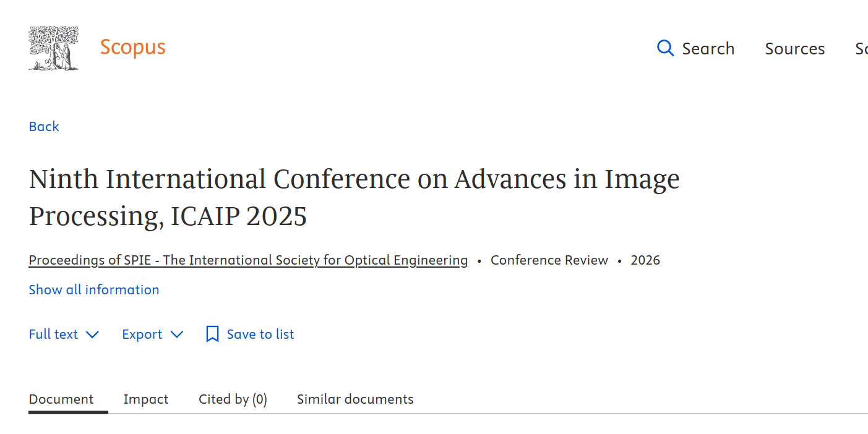Click the chevron arrow beside Export
Image resolution: width=868 pixels, height=434 pixels.
177,334
